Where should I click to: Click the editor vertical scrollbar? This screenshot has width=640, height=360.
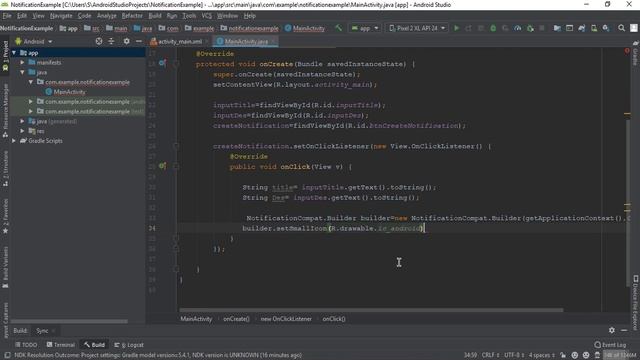coord(627,202)
